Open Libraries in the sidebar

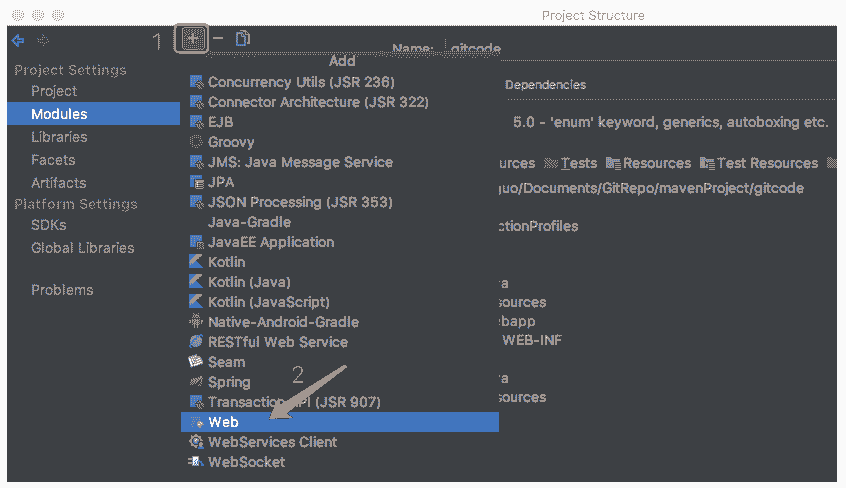pyautogui.click(x=58, y=137)
